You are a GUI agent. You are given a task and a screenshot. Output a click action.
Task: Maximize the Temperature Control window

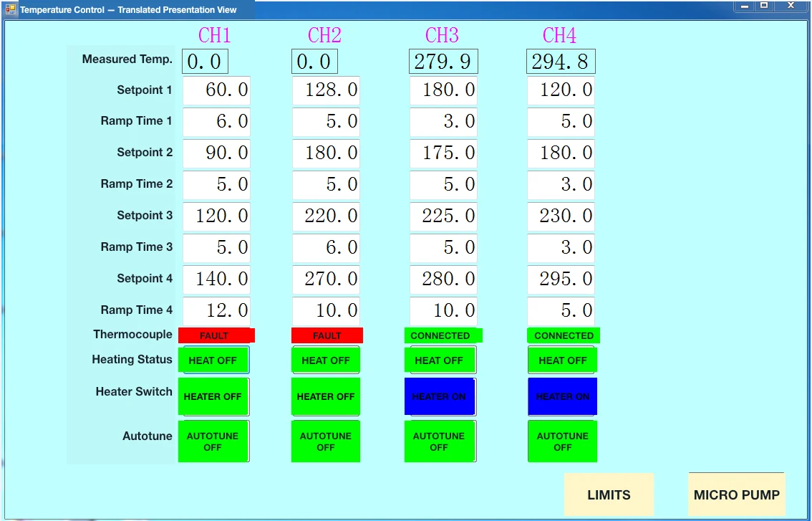(764, 6)
